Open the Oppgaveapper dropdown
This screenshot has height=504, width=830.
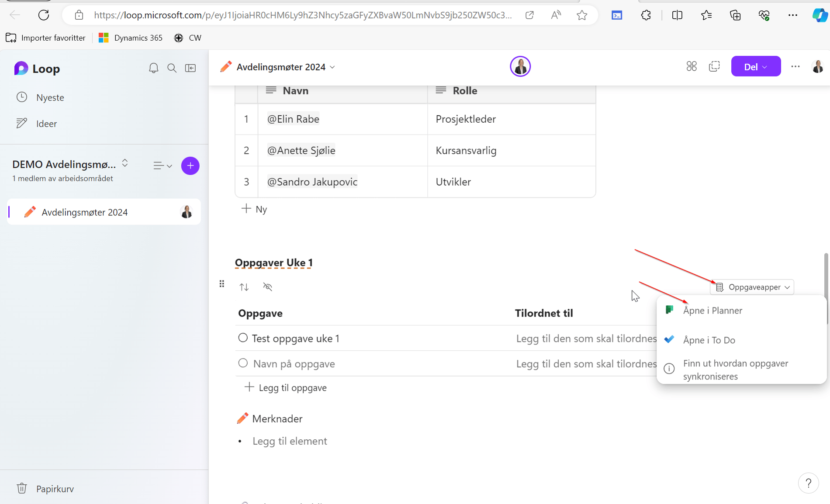[x=752, y=287]
